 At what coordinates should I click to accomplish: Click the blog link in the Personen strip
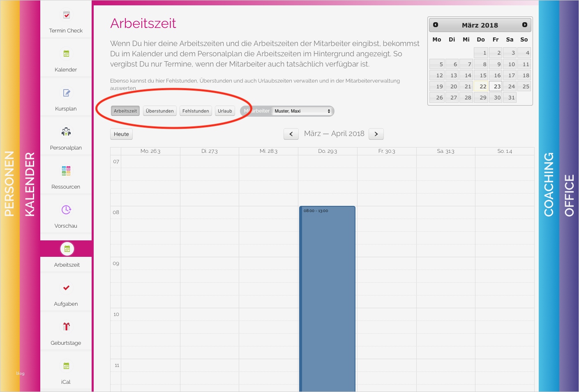[20, 374]
